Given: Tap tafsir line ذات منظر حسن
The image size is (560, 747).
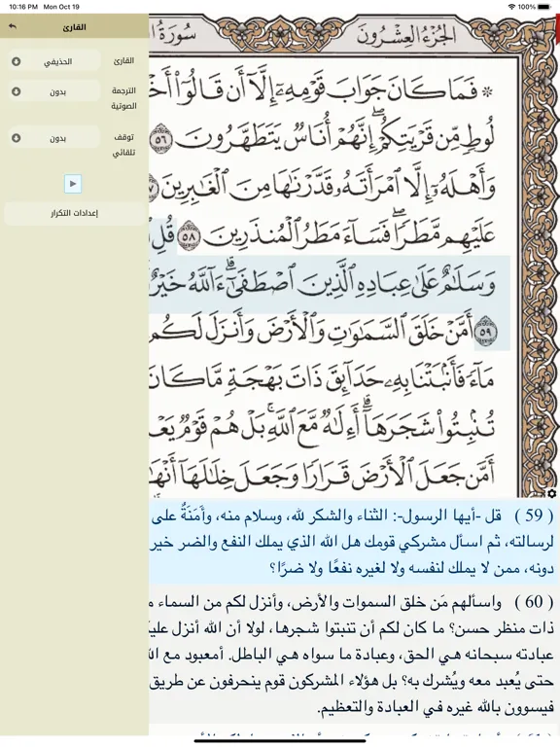Looking at the screenshot, I should pyautogui.click(x=352, y=629).
